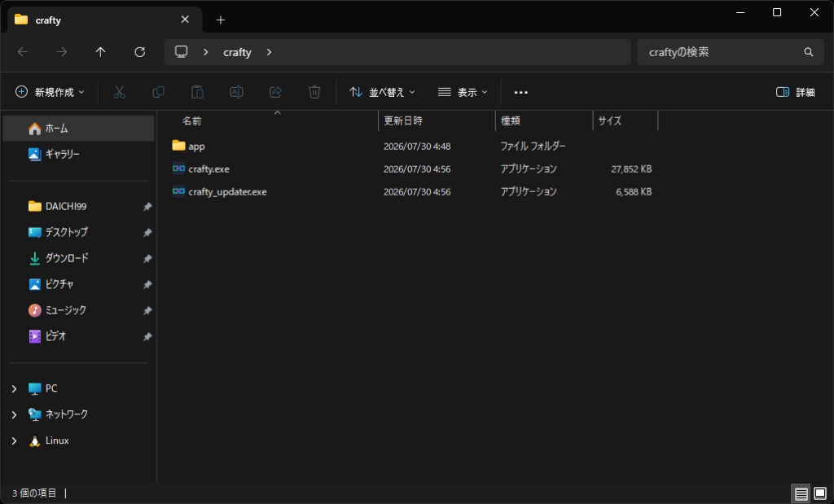The height and width of the screenshot is (504, 834).
Task: Toggle the 詳細 details pane
Action: tap(795, 93)
